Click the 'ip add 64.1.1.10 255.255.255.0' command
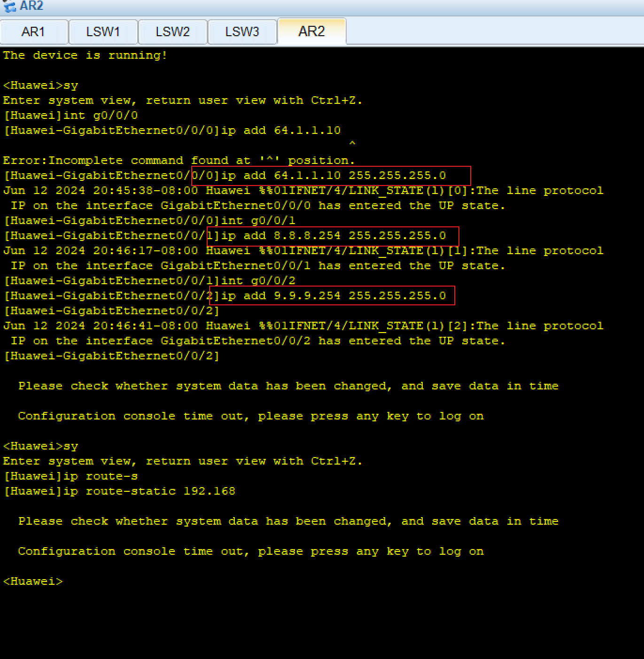This screenshot has height=659, width=644. pyautogui.click(x=334, y=176)
